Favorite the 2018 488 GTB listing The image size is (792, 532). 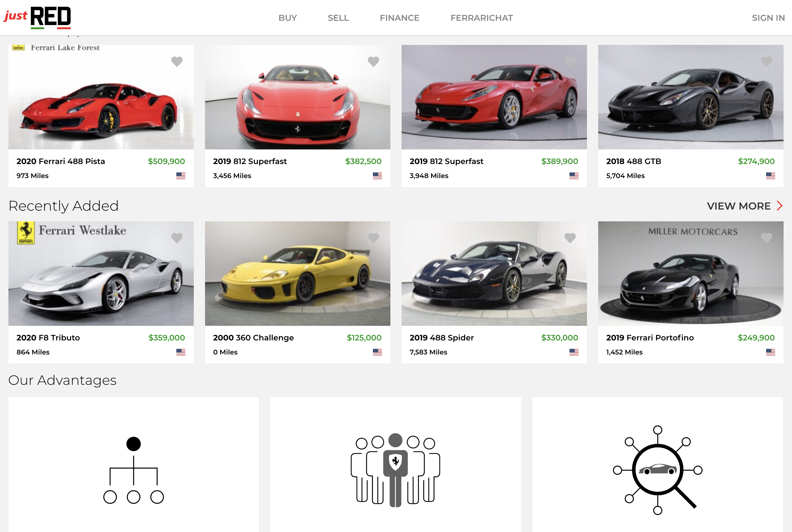766,62
